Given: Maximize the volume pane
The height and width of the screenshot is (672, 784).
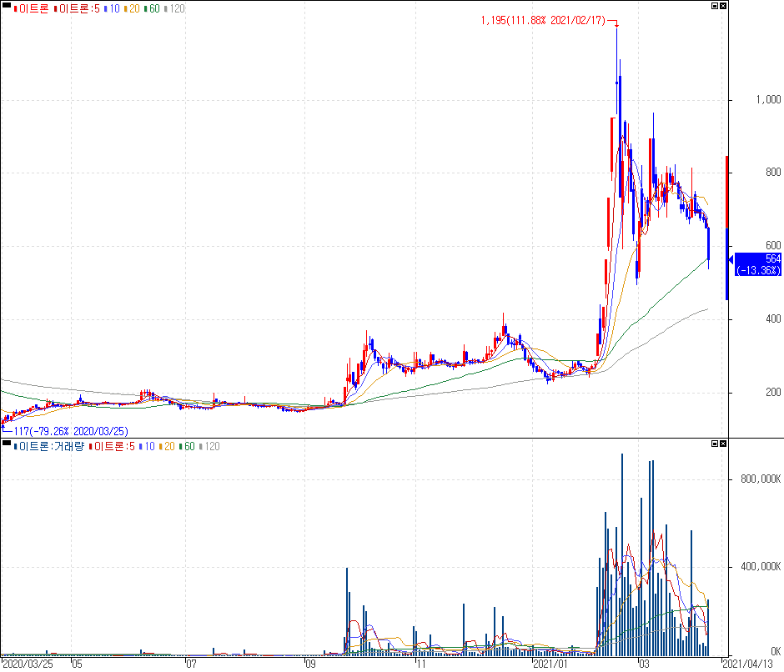Looking at the screenshot, I should (x=715, y=444).
